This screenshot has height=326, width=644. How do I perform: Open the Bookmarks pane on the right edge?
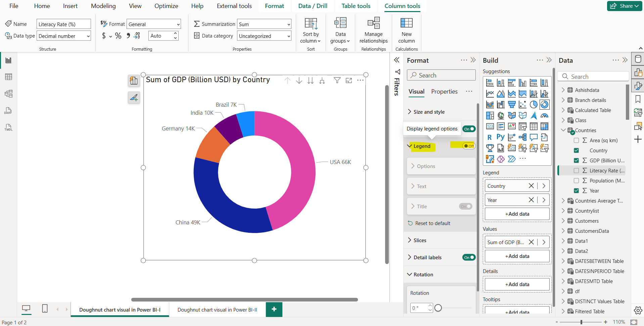coord(638,99)
